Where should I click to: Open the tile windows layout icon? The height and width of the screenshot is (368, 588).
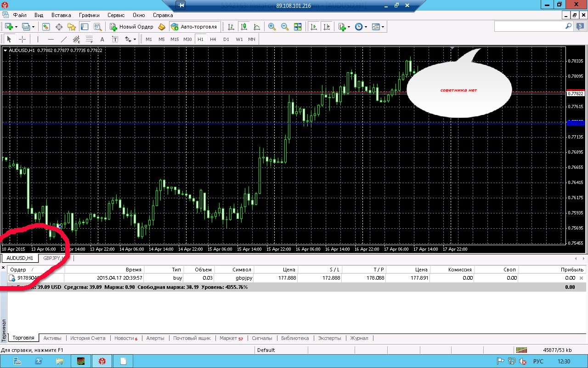[x=298, y=27]
